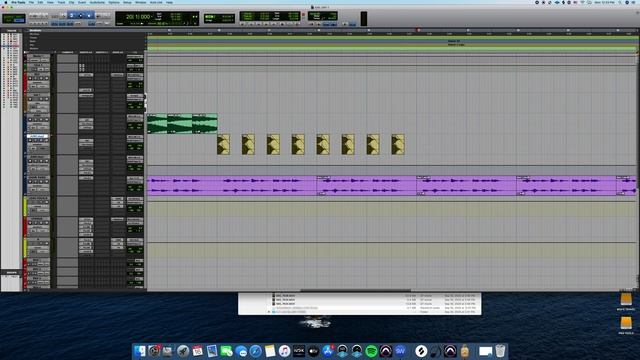Open input path selector on green-clip track

[135, 116]
